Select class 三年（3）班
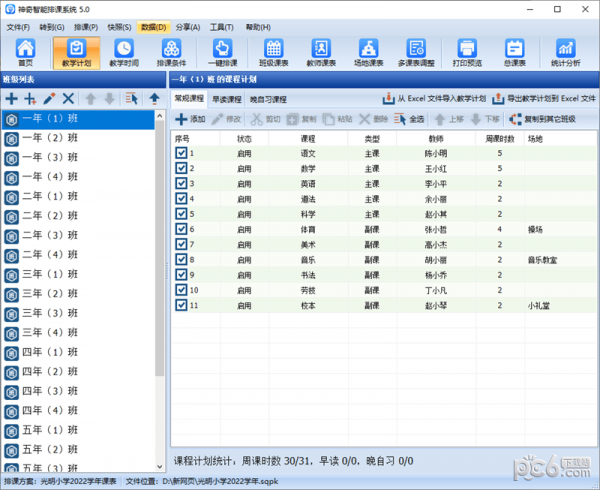Screen dimensions: 600x490 tap(78, 313)
